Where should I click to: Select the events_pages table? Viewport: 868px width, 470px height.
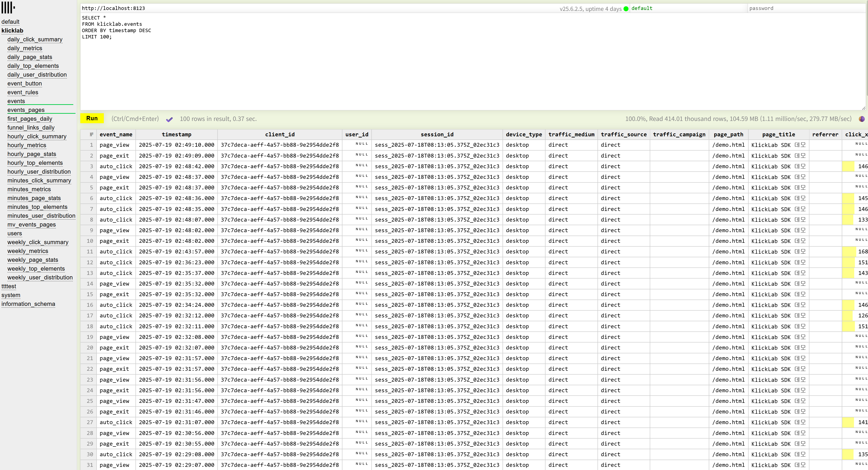coord(26,110)
